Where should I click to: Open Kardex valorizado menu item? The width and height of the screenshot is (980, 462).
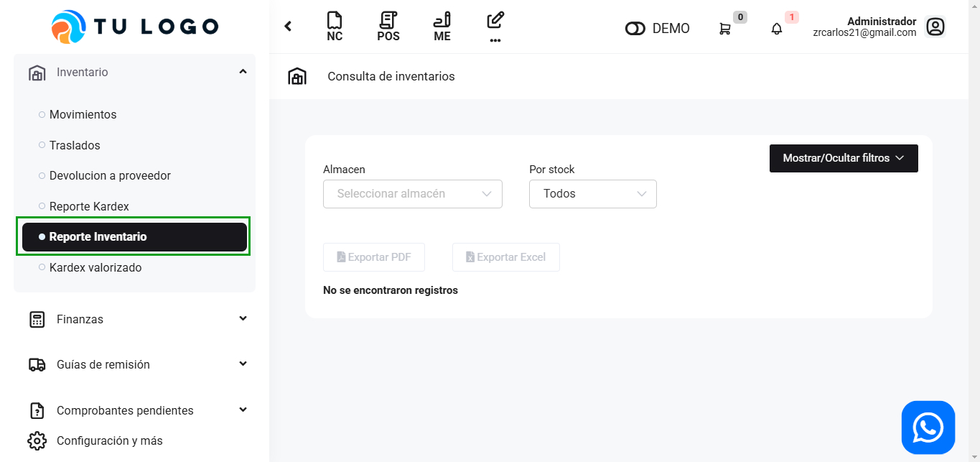point(95,267)
